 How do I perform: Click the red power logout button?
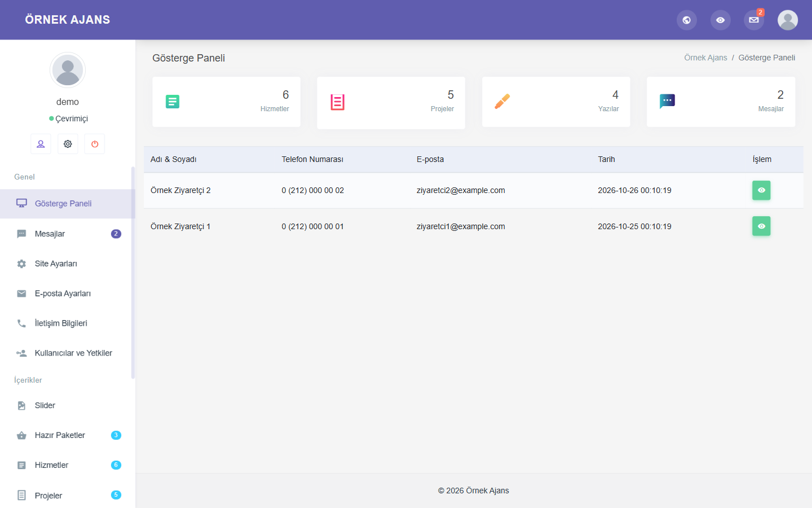tap(95, 144)
